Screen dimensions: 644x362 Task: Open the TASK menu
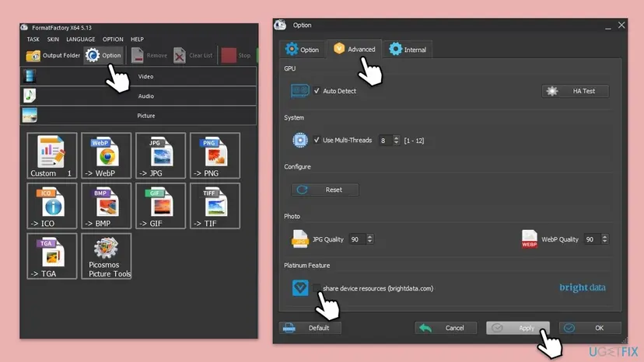[33, 40]
